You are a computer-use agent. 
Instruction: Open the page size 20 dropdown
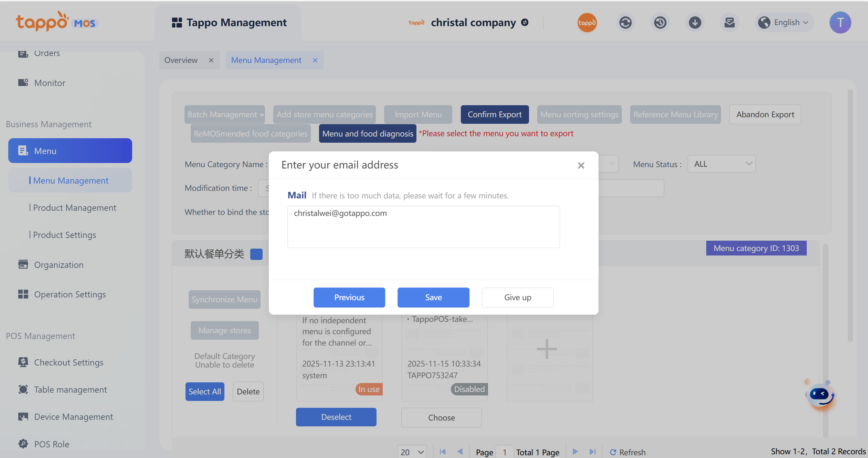pos(412,452)
